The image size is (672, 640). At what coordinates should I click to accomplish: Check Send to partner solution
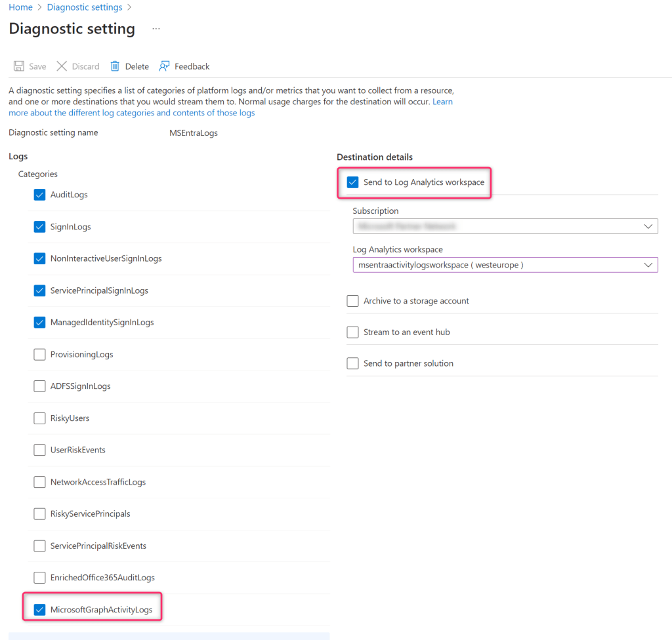pyautogui.click(x=353, y=364)
